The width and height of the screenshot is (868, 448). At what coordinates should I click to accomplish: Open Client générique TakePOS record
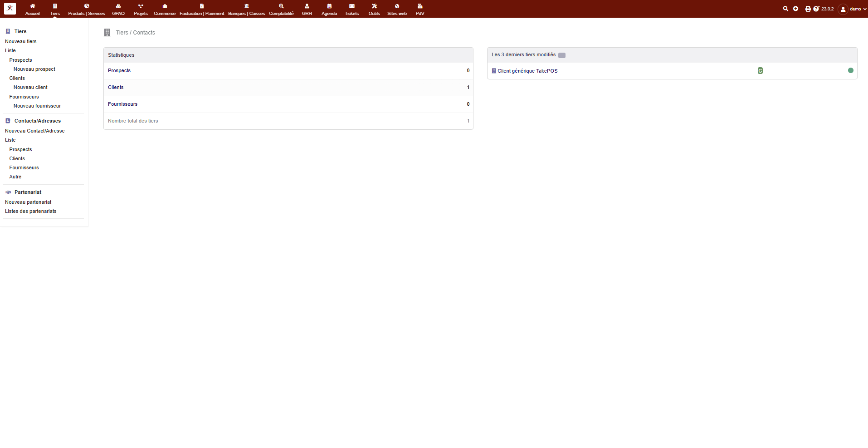point(527,71)
